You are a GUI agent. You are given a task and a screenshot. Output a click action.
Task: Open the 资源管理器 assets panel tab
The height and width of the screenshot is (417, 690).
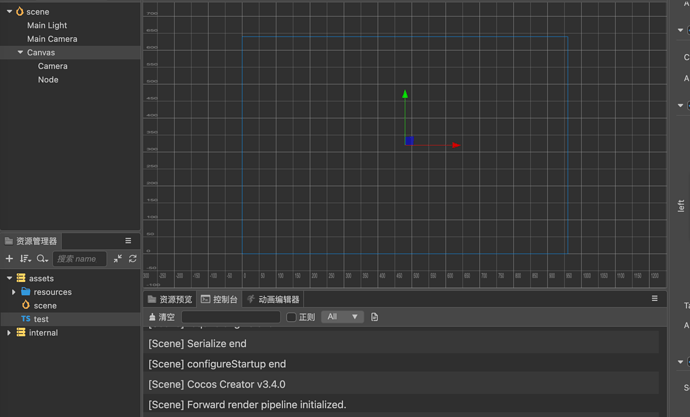pos(31,241)
